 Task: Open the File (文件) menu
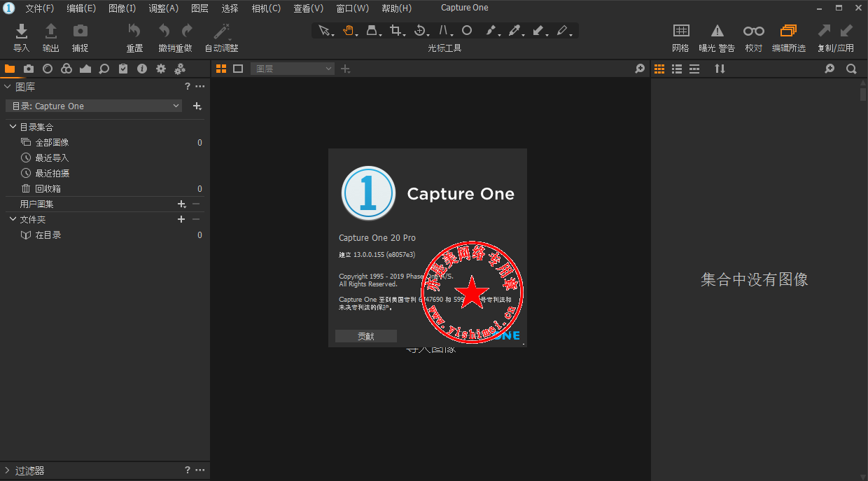(x=39, y=8)
